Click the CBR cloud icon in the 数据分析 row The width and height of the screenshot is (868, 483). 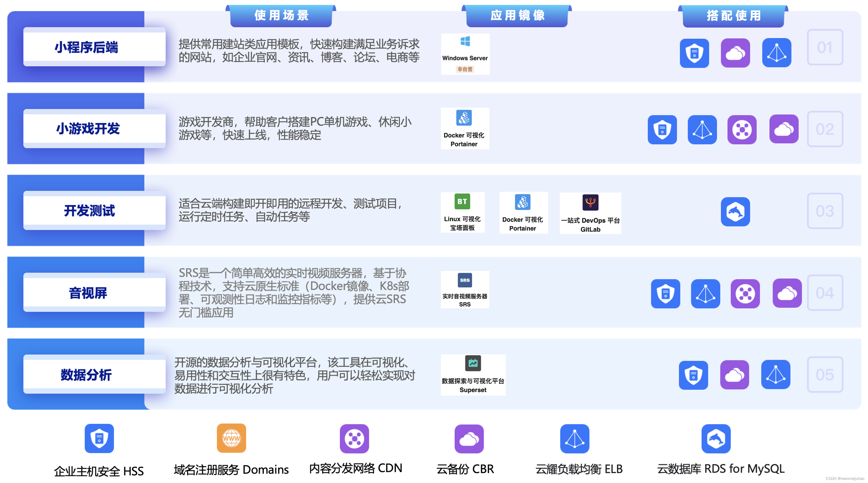tap(735, 375)
